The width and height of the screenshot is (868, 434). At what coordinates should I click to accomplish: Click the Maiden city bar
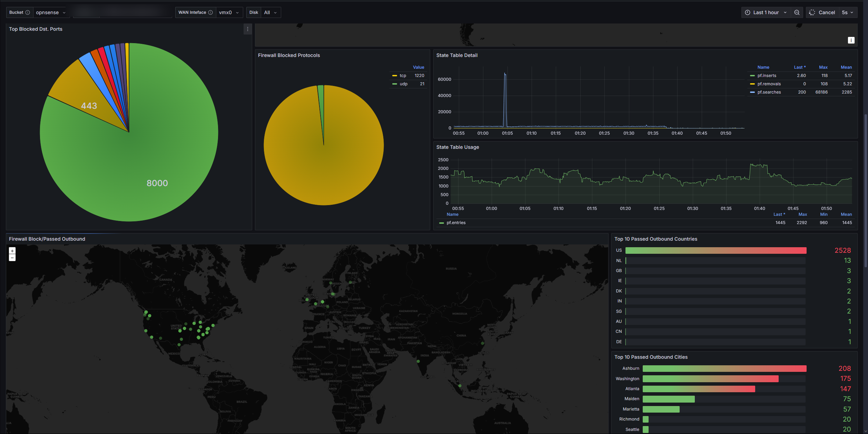pyautogui.click(x=669, y=399)
